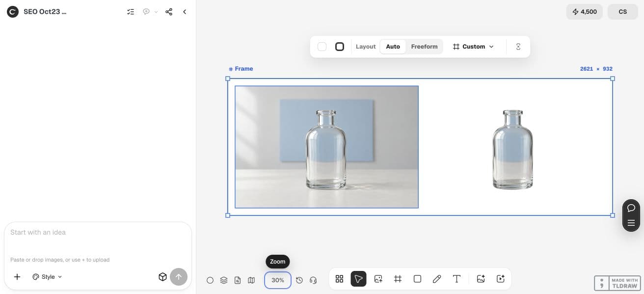Open the history clock icon

click(x=299, y=280)
